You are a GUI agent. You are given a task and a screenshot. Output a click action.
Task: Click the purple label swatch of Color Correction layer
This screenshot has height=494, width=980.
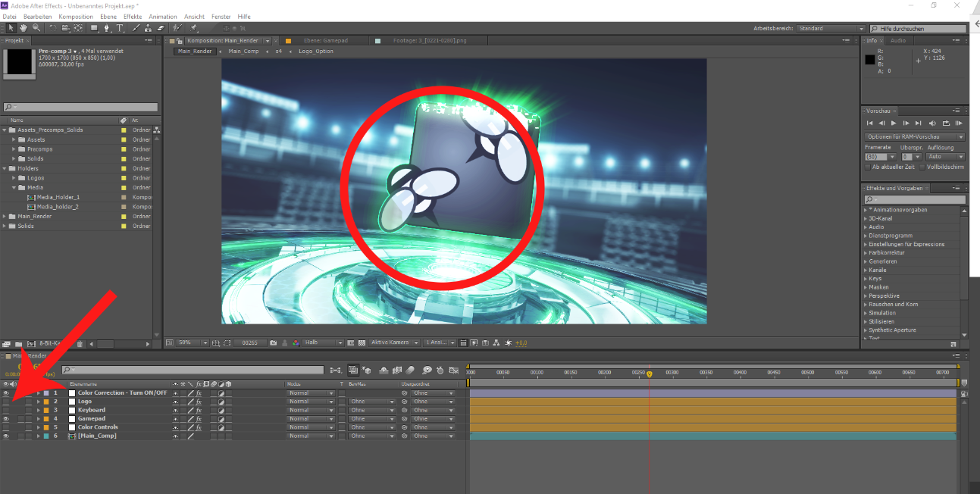click(x=46, y=393)
